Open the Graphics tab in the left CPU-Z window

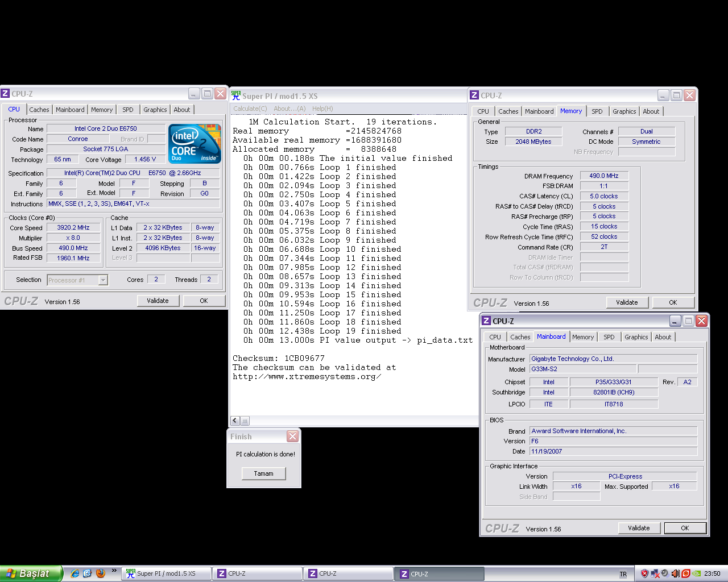click(155, 110)
